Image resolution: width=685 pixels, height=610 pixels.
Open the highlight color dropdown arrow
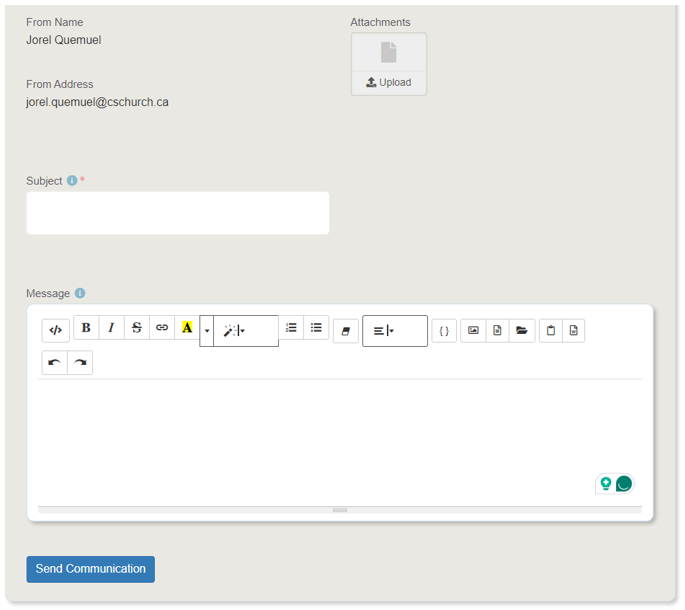pyautogui.click(x=207, y=330)
